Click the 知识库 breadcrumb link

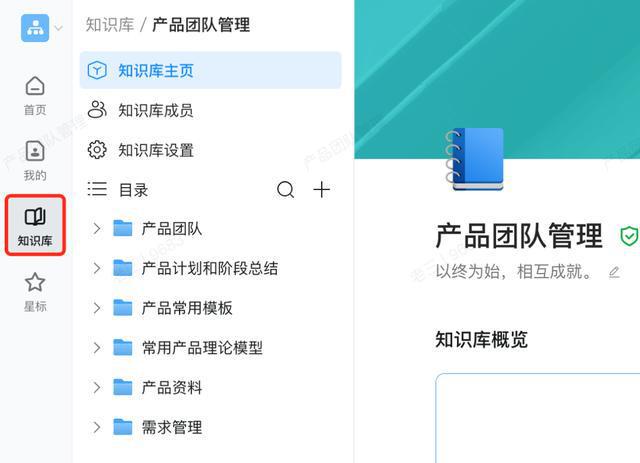pos(110,25)
